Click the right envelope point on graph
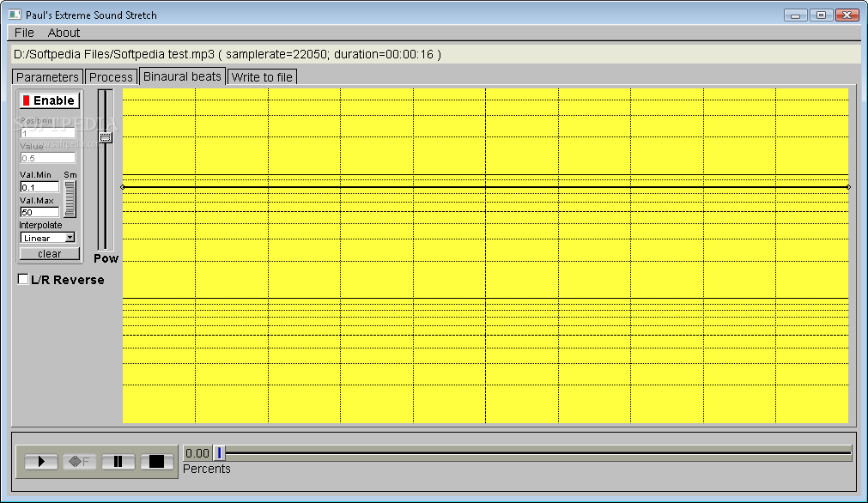Screen dimensions: 868x503 pos(848,187)
